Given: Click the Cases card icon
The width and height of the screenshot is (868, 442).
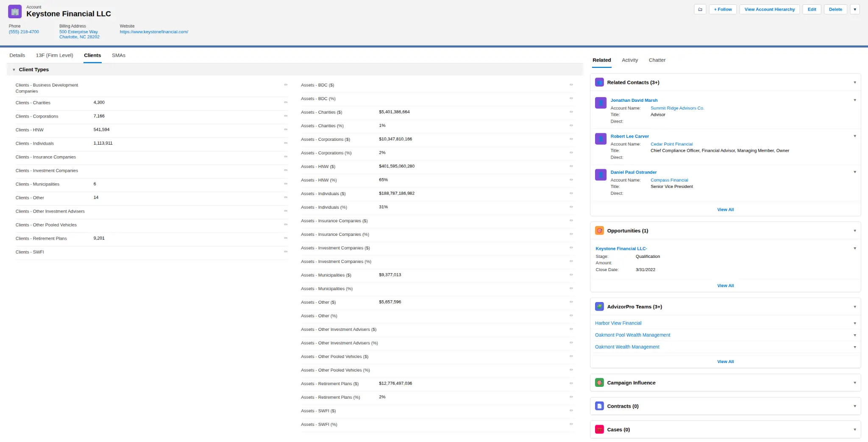Looking at the screenshot, I should 599,430.
